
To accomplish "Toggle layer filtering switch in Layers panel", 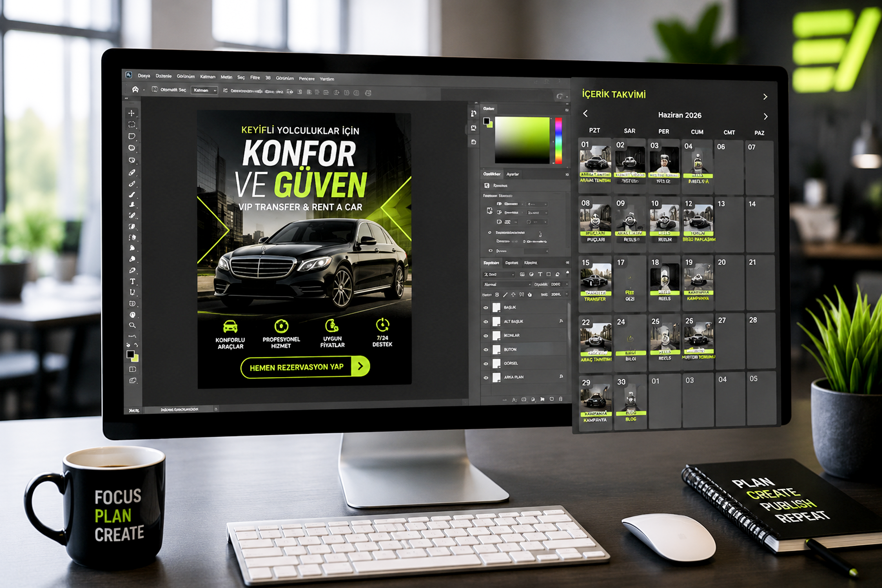I will 567,273.
